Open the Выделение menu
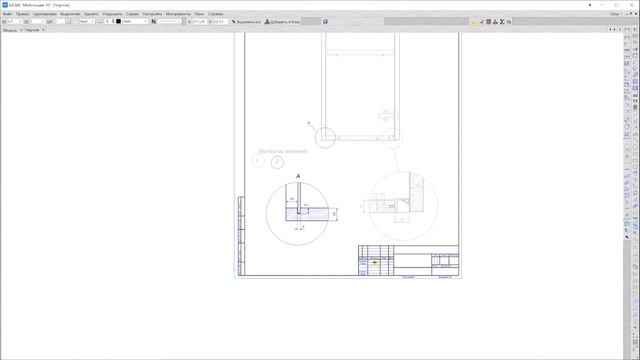Screen dimensions: 640x360 [71, 14]
